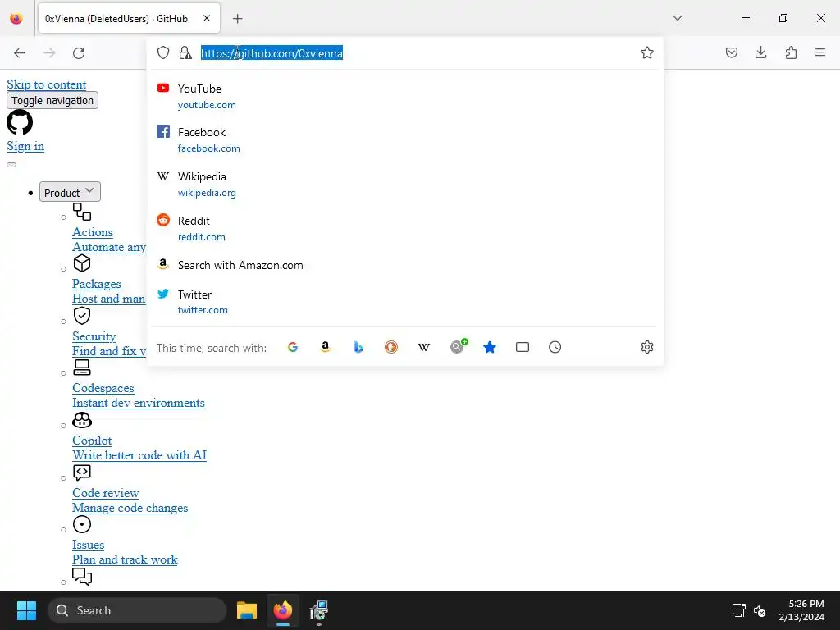Select the YouTube suggestion

[x=404, y=97]
